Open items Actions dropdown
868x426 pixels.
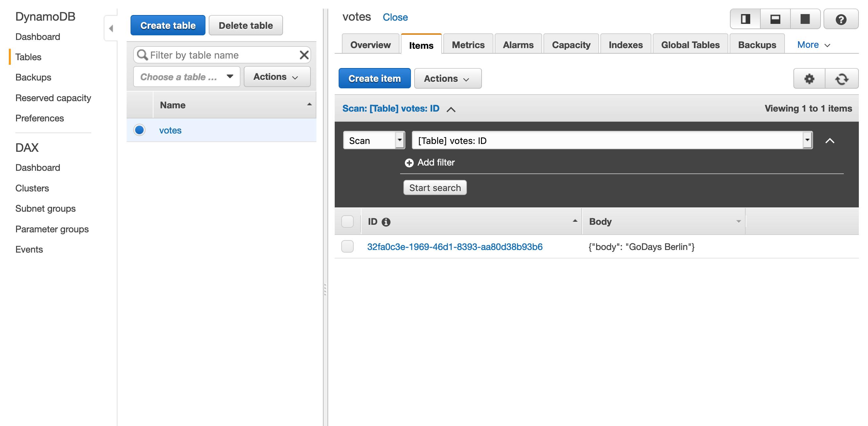[448, 78]
